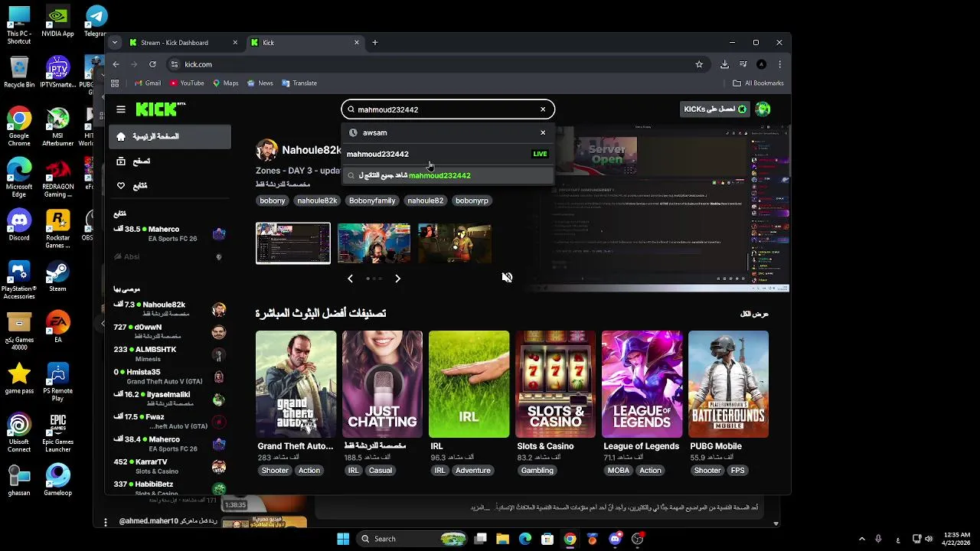Image resolution: width=980 pixels, height=551 pixels.
Task: Click View All for top categories
Action: (754, 314)
